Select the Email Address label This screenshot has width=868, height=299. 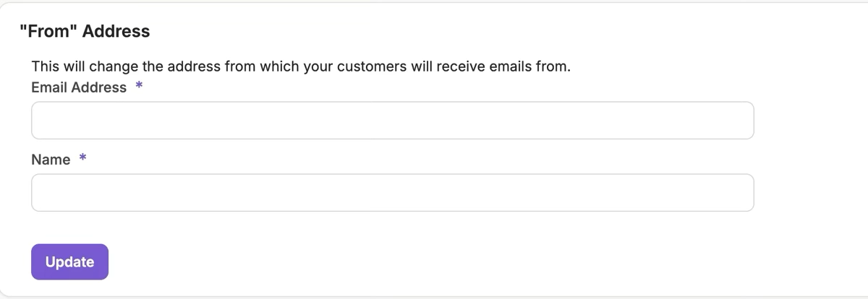[x=79, y=87]
